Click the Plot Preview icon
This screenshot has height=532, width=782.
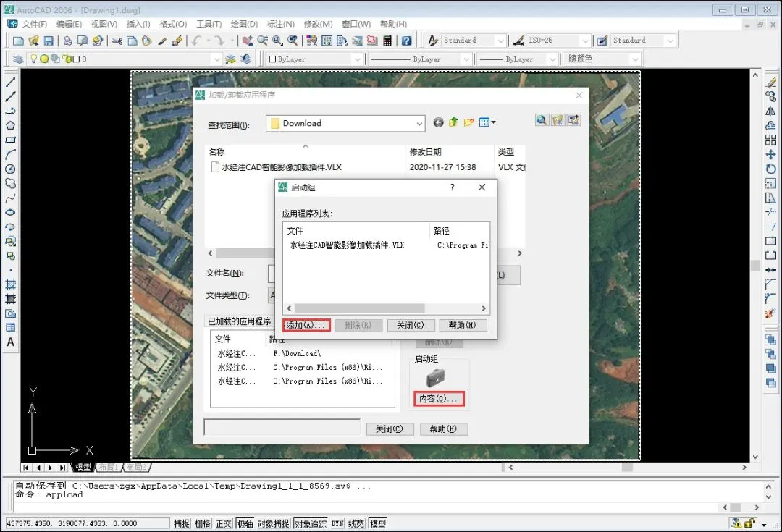pos(83,41)
